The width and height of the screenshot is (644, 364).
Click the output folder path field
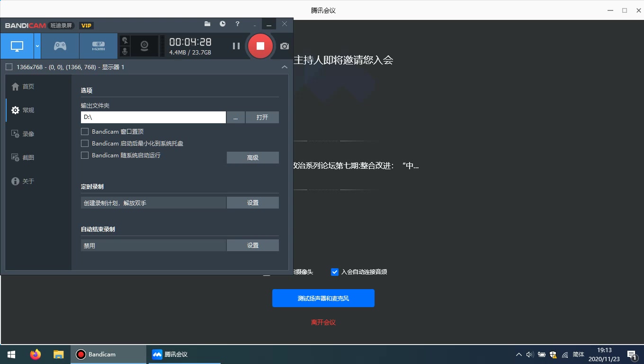(153, 117)
